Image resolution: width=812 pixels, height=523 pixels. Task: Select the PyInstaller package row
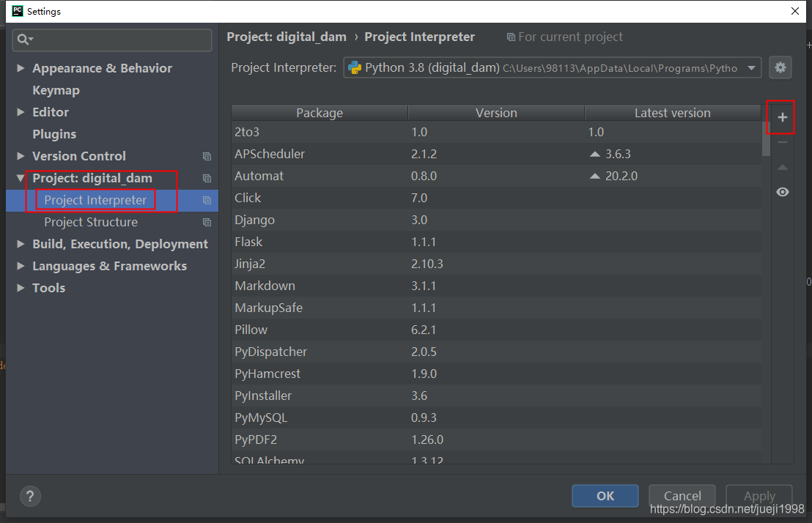tap(496, 396)
